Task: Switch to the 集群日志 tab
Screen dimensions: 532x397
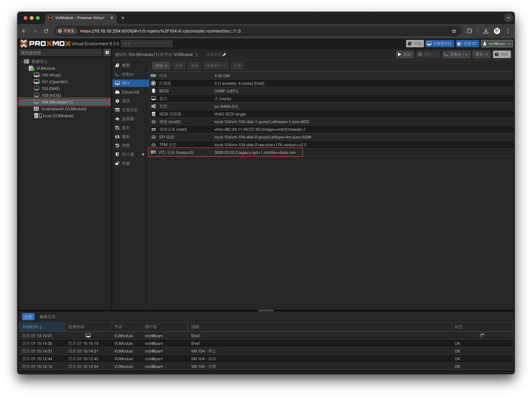Action: coord(48,317)
